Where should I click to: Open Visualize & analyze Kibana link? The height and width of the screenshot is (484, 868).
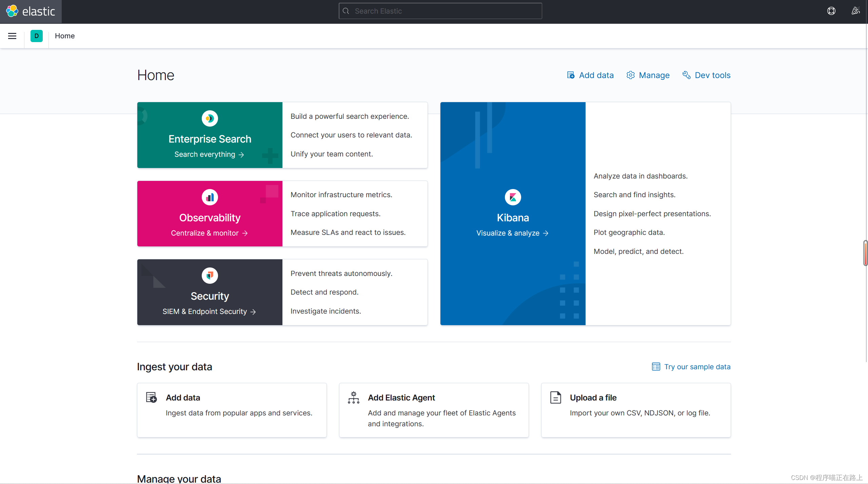(512, 233)
